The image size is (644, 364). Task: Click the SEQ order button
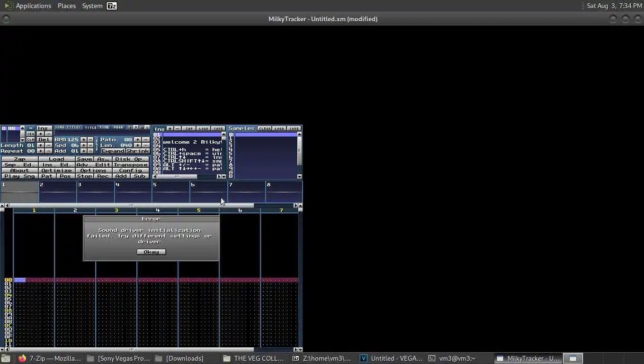pyautogui.click(x=31, y=134)
